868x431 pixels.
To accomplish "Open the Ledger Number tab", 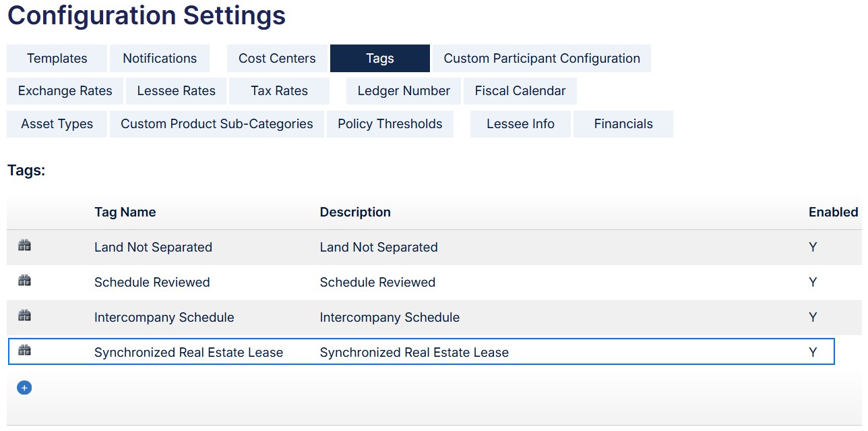I will [404, 91].
